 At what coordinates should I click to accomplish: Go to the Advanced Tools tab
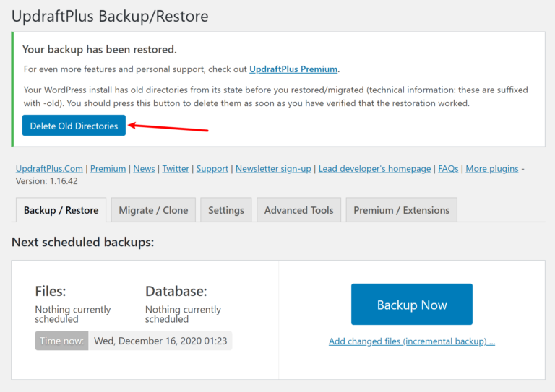pos(298,210)
